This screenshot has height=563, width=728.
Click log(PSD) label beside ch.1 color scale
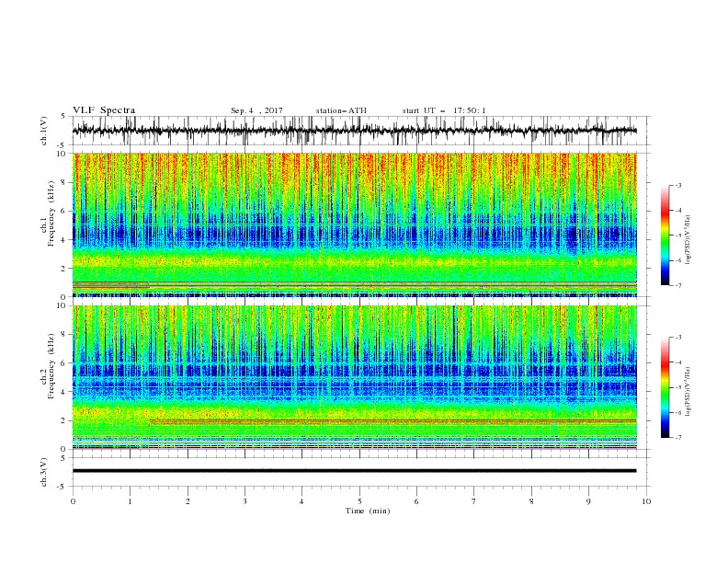[688, 240]
